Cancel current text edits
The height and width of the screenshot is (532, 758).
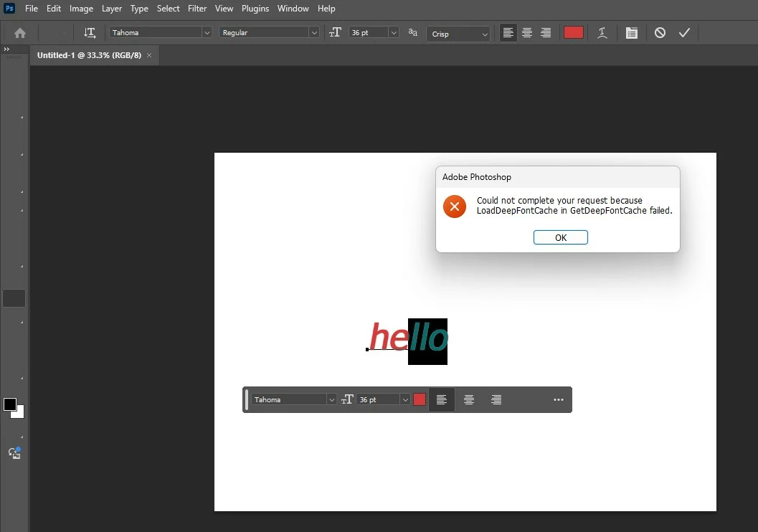pos(660,33)
